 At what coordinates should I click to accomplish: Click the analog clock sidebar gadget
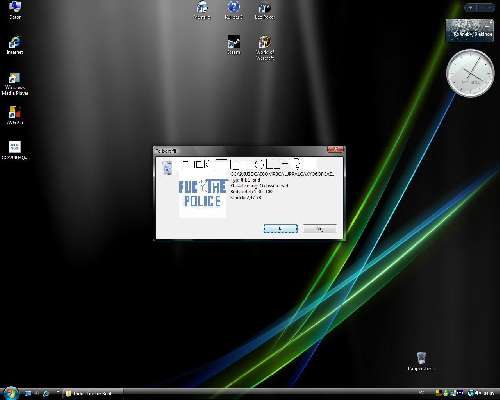pos(470,73)
